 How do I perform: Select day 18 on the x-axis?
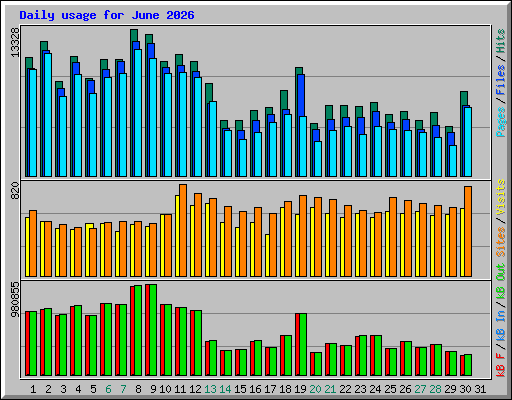[x=285, y=389]
